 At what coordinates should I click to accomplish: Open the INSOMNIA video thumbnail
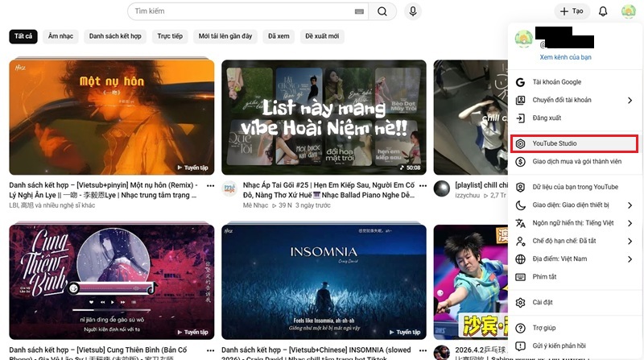point(324,282)
